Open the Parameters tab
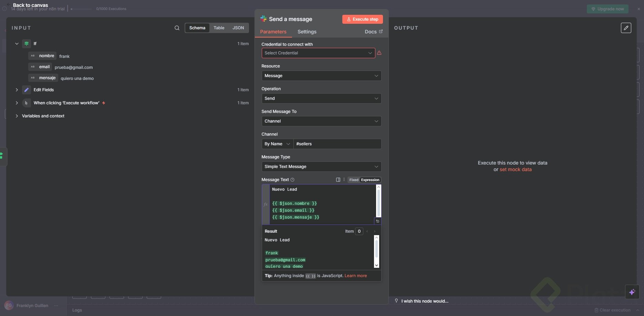This screenshot has height=316, width=644. pos(273,32)
